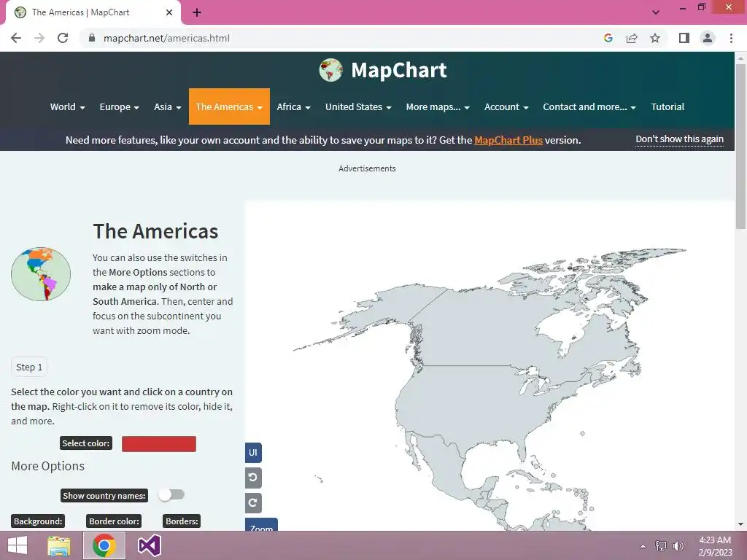Click the Advertisements label

367,168
